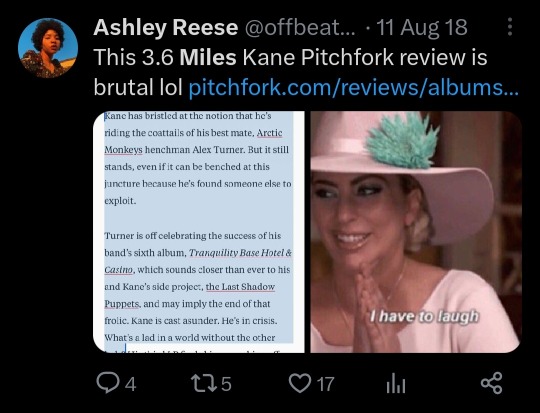Click the 'I have to laugh' caption
540x413 pixels.
424,316
